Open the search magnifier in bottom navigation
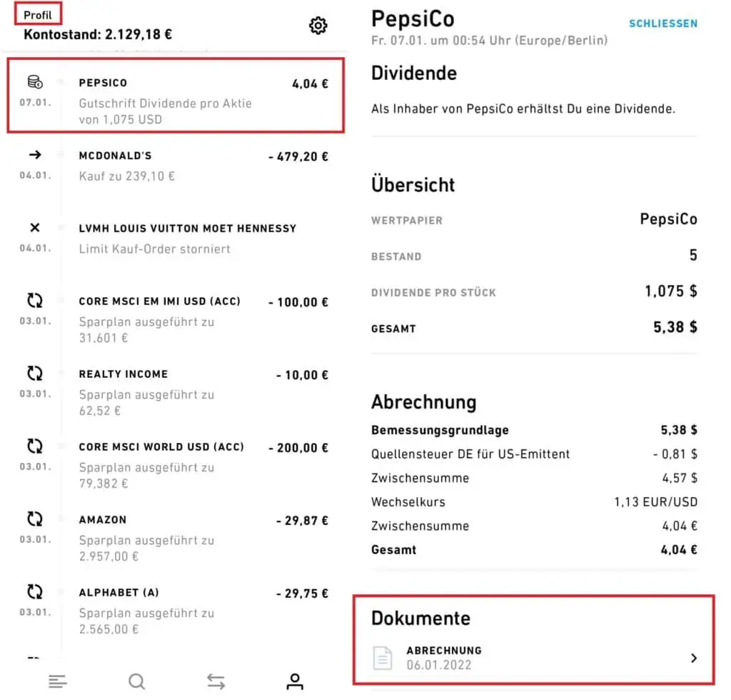 136,682
